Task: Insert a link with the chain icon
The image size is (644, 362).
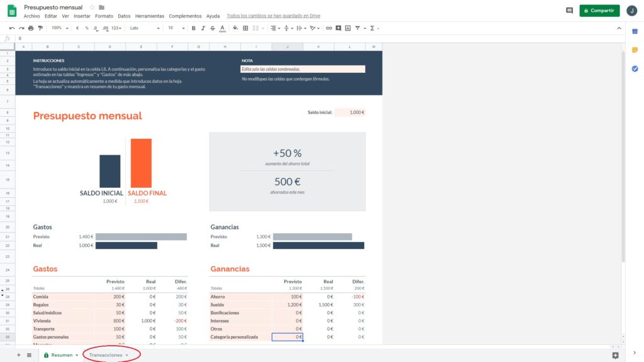Action: click(x=328, y=28)
